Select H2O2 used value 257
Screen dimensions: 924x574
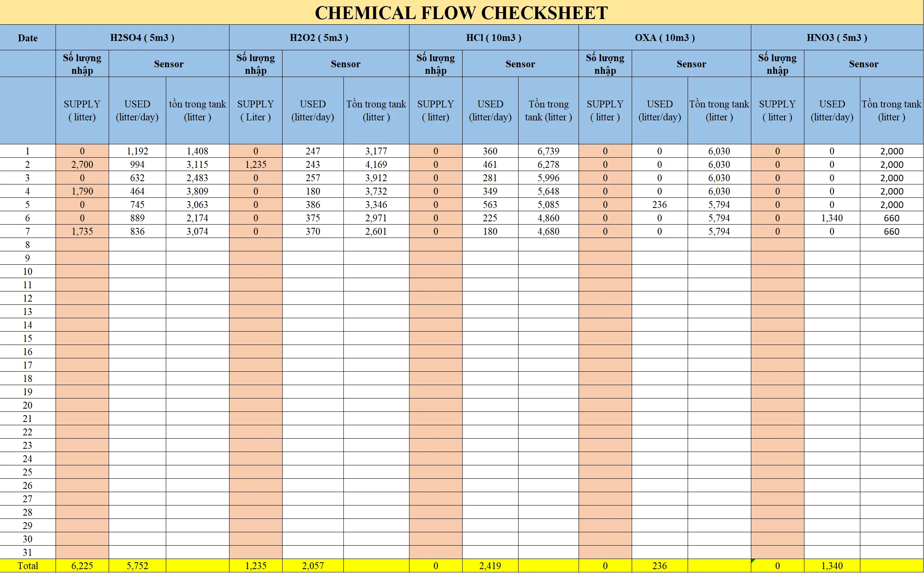(313, 178)
